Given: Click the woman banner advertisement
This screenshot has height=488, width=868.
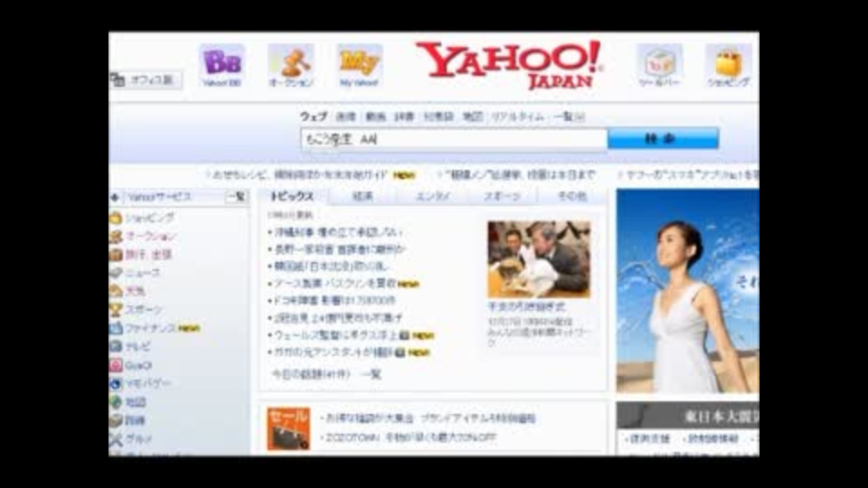Looking at the screenshot, I should 687,290.
